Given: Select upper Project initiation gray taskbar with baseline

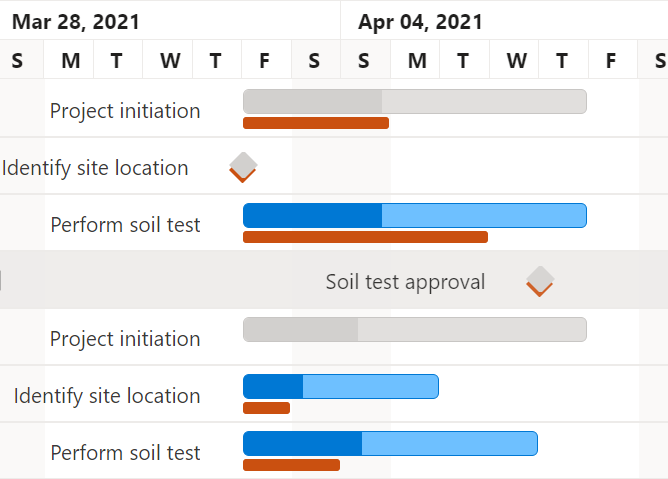Looking at the screenshot, I should [x=414, y=101].
